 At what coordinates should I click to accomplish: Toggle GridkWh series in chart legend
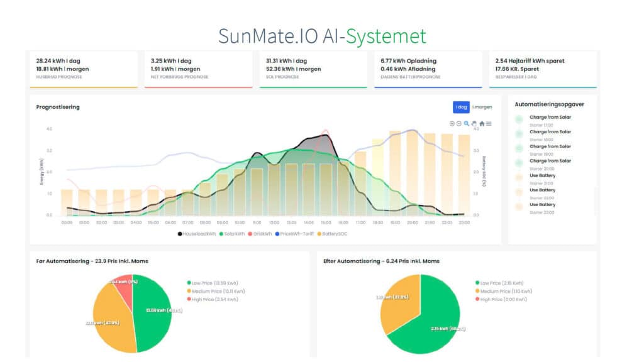pyautogui.click(x=261, y=234)
